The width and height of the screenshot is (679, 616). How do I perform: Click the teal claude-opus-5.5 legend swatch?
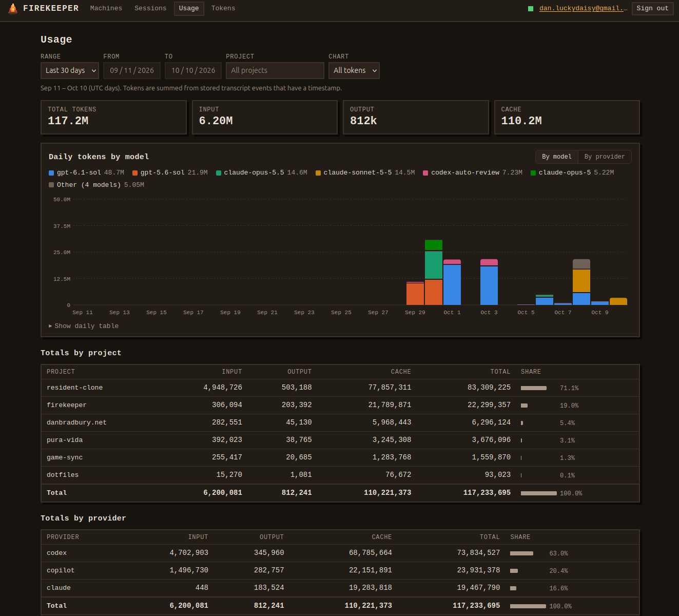219,173
